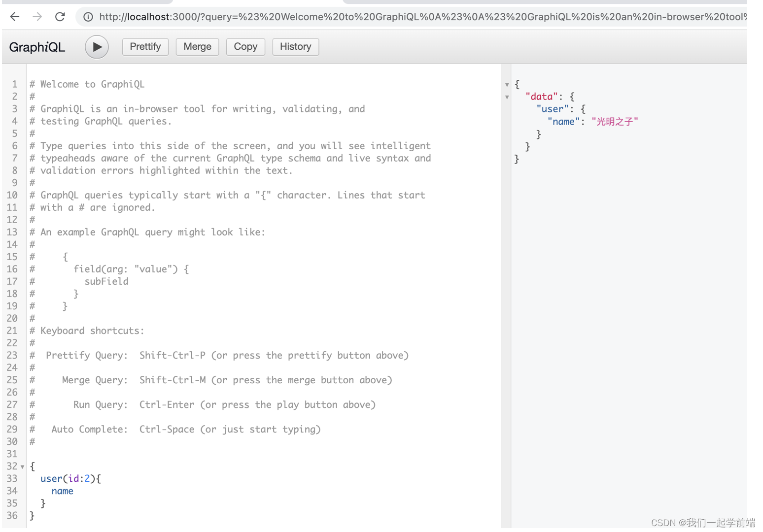This screenshot has height=532, width=763.
Task: Click the "光明之子" value in results
Action: 615,122
